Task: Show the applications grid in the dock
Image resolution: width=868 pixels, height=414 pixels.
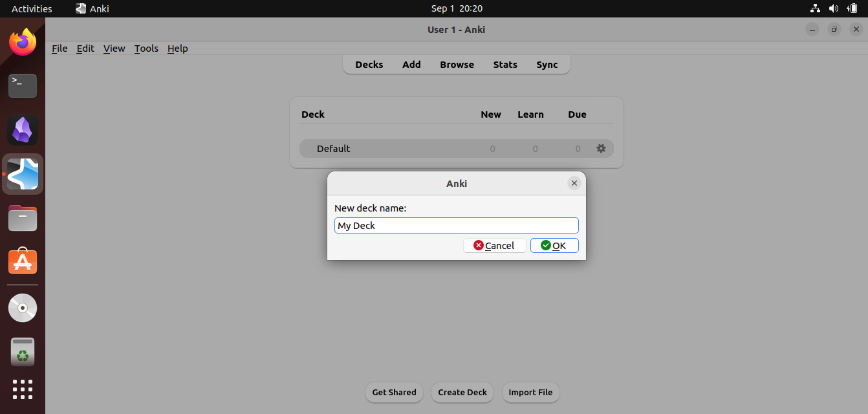Action: (22, 389)
